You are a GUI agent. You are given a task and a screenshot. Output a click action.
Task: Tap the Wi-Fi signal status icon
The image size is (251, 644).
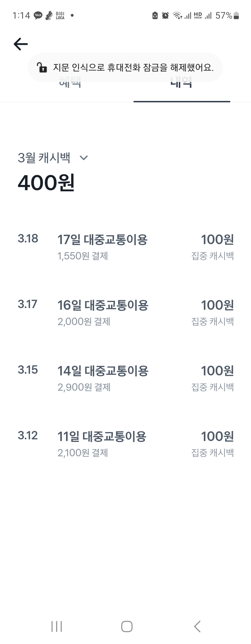[x=177, y=16]
